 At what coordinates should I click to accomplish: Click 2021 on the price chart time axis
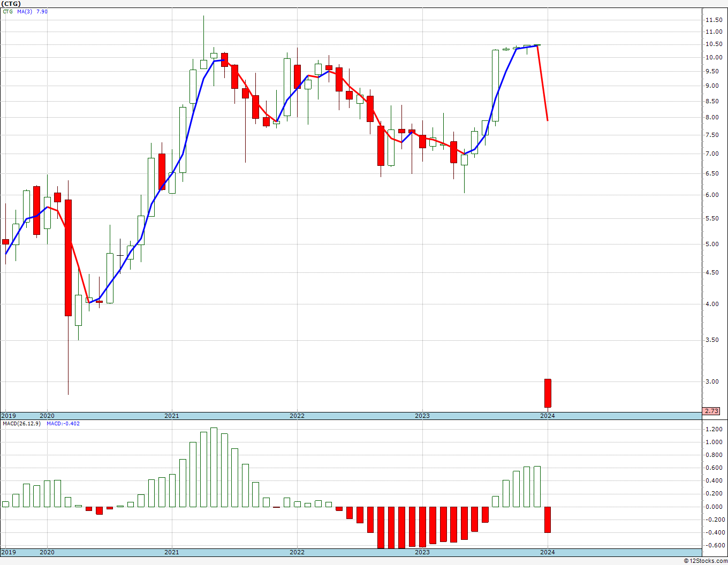[x=172, y=416]
